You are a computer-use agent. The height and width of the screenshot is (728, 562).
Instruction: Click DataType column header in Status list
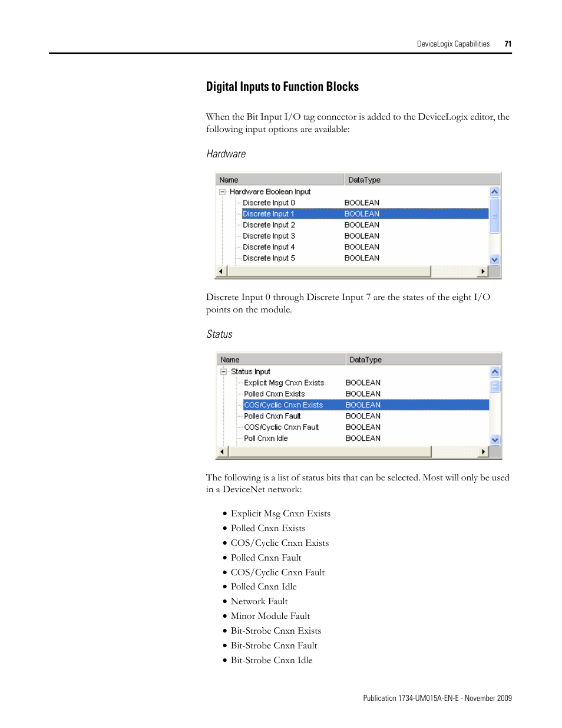424,360
